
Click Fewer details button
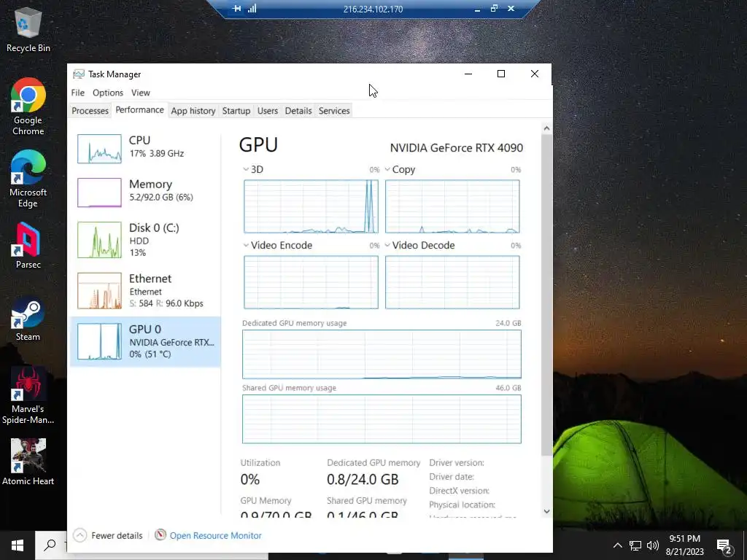point(108,535)
